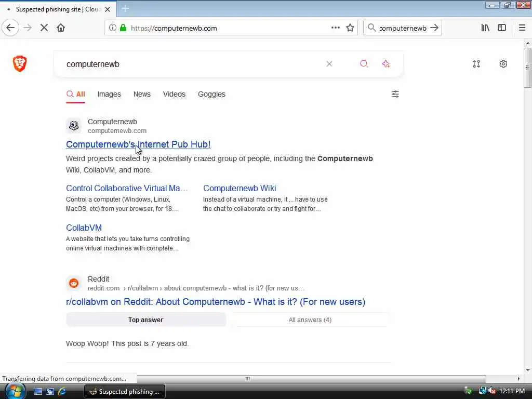Click Suspected phishing taskbar button
This screenshot has height=399, width=532.
(x=125, y=392)
